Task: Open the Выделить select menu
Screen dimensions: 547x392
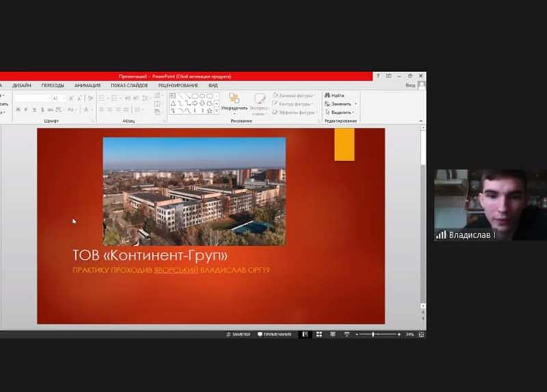Action: 339,112
